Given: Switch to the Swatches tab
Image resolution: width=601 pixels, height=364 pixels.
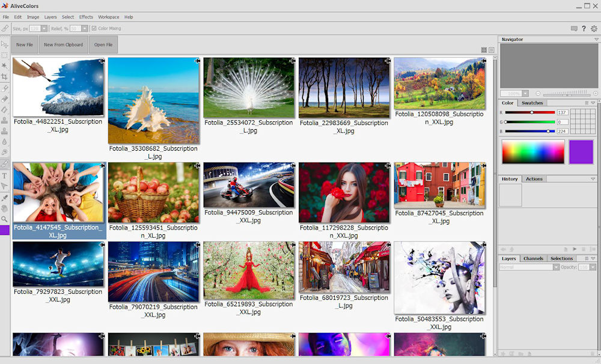Looking at the screenshot, I should pyautogui.click(x=532, y=103).
